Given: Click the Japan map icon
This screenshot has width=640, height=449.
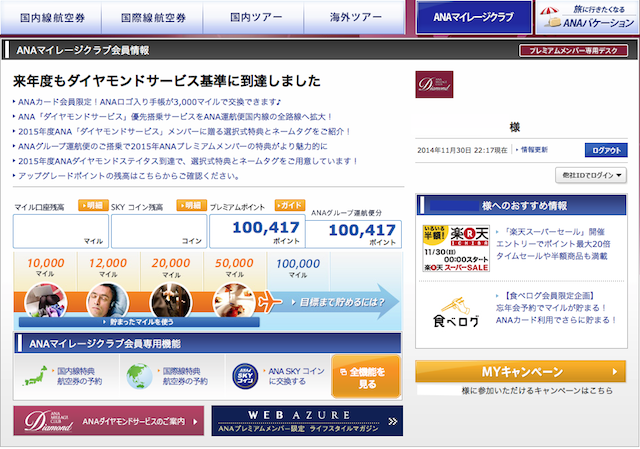Looking at the screenshot, I should point(35,376).
